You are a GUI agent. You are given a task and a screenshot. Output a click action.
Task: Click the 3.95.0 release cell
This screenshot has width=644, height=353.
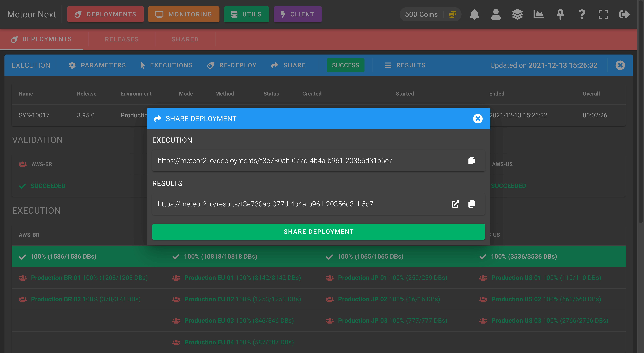pos(86,115)
